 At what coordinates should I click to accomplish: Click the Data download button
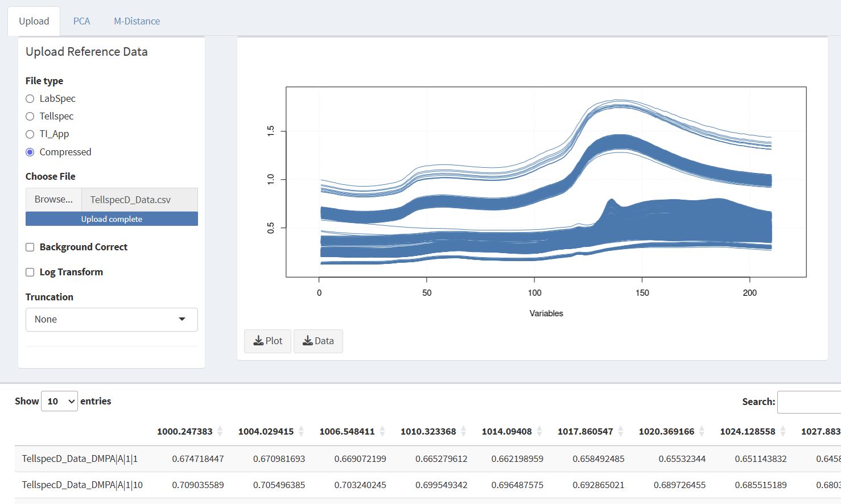[318, 340]
